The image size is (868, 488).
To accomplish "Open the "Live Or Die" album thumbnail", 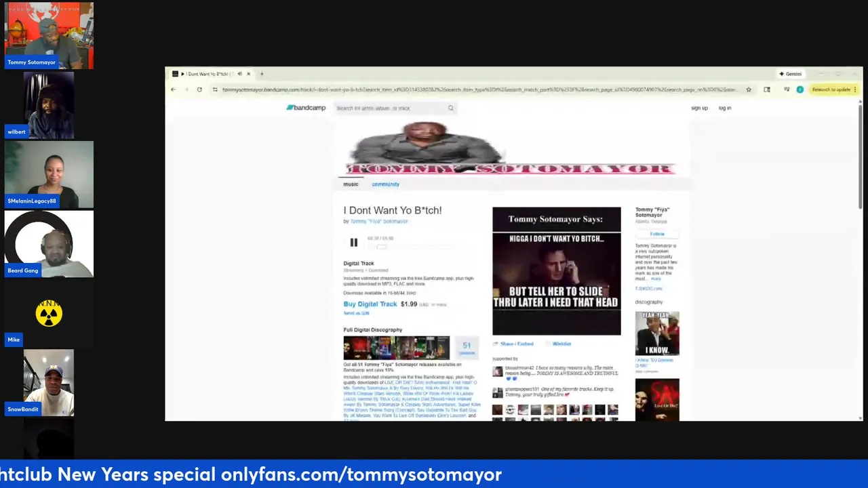I will tap(657, 400).
